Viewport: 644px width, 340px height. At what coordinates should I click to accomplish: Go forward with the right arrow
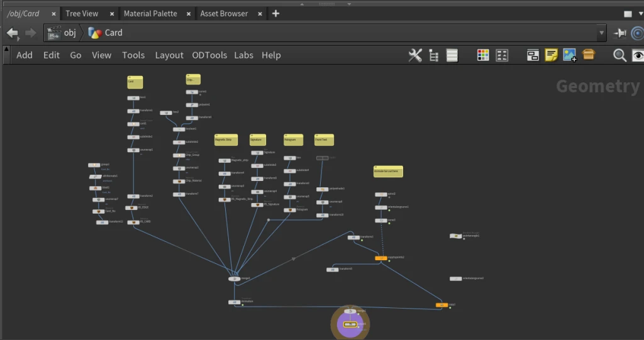(30, 33)
